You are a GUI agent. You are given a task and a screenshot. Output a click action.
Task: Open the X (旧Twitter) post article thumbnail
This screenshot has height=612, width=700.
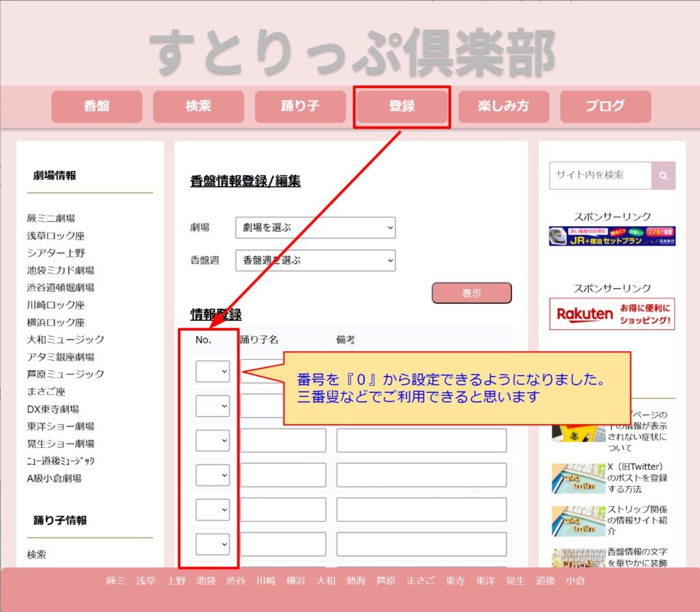coord(578,478)
